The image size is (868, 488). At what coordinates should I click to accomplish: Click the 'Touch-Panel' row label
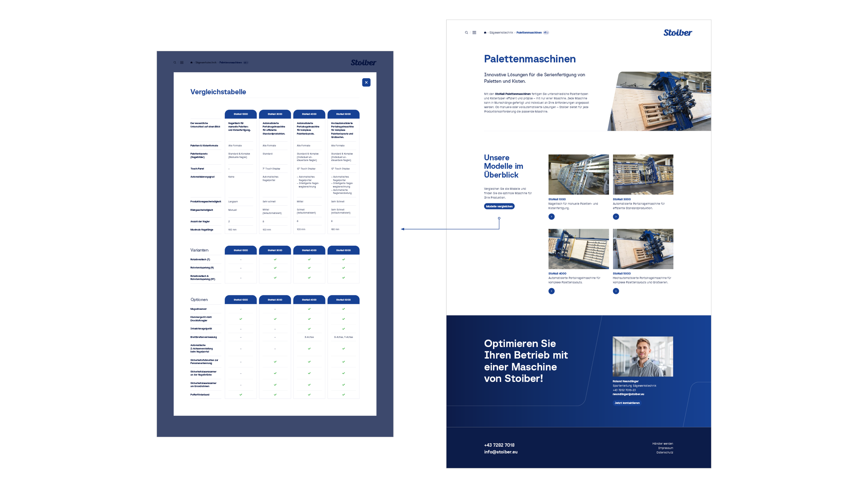click(197, 169)
